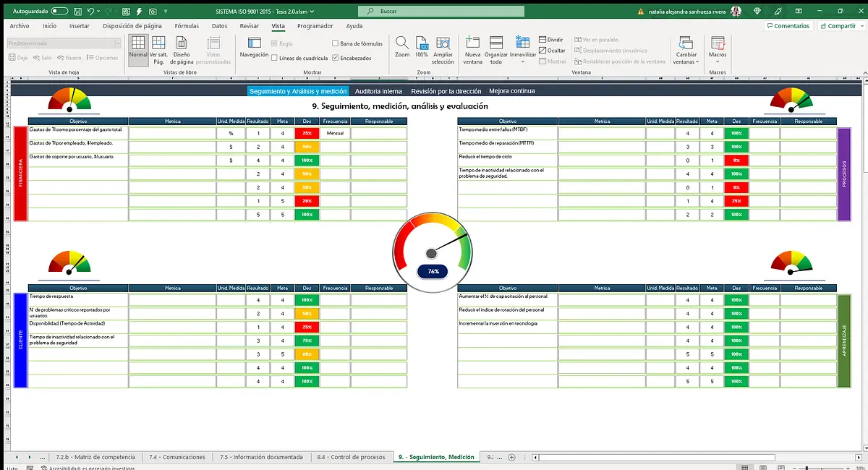
Task: Click the Comentarios button
Action: click(x=788, y=25)
